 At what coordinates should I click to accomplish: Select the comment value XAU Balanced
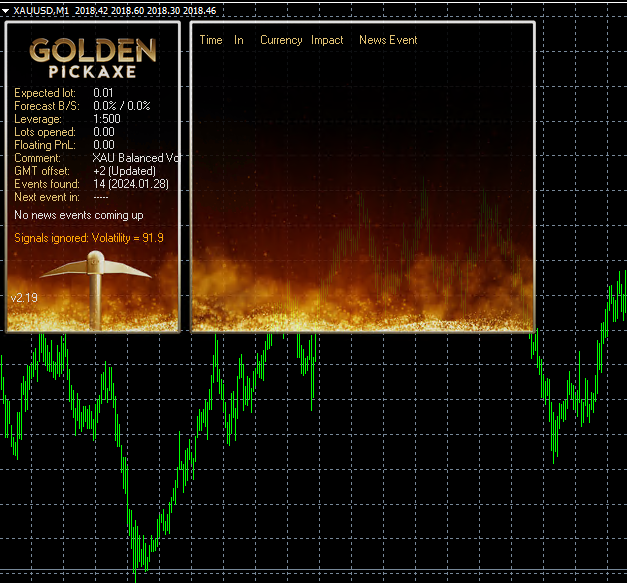(135, 158)
